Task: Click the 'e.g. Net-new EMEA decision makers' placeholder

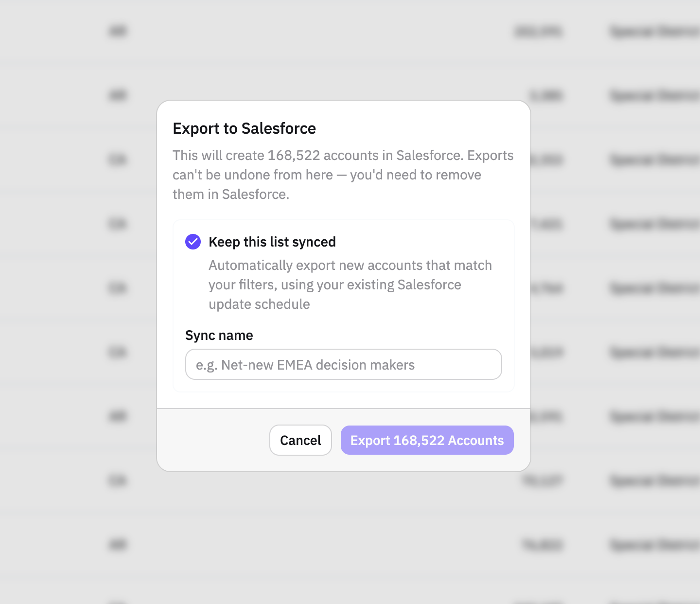Action: point(305,365)
